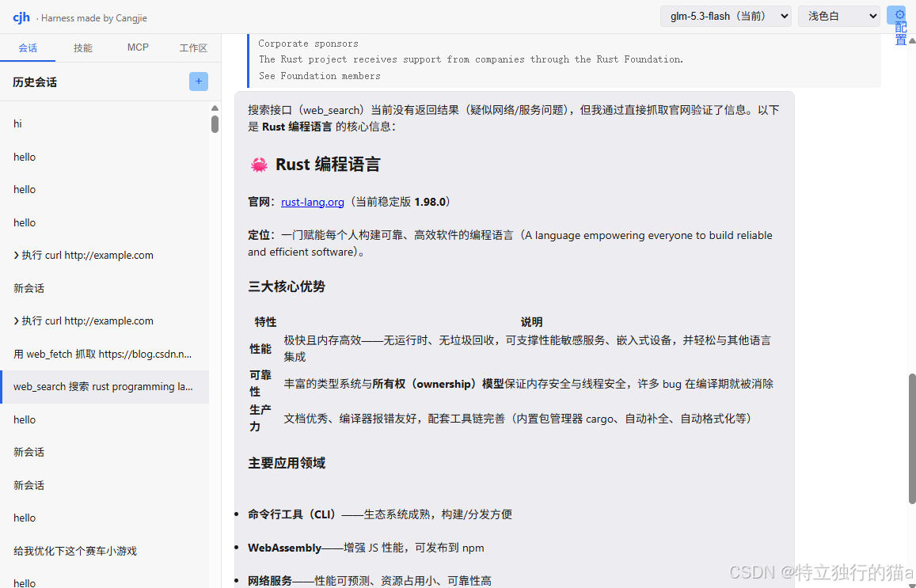Open the 浅色白 theme dropdown

tap(839, 17)
